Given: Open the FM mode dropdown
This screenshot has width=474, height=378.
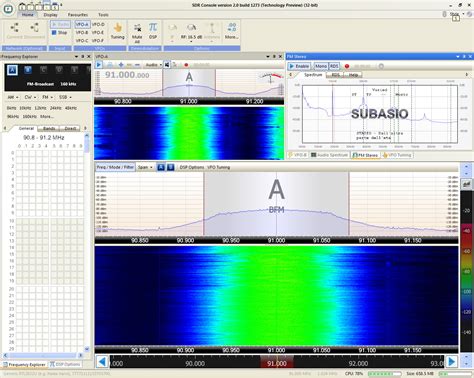Looking at the screenshot, I should click(47, 97).
